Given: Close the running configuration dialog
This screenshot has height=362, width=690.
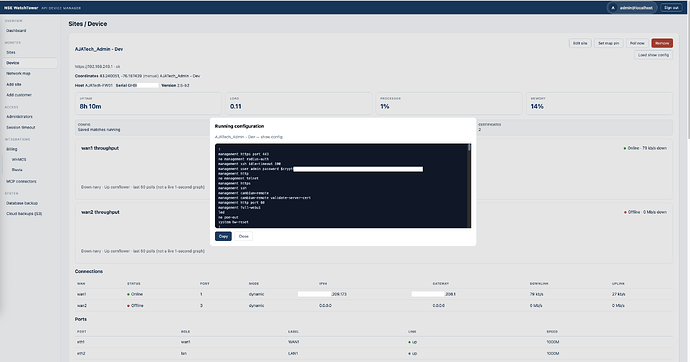Looking at the screenshot, I should tap(243, 236).
